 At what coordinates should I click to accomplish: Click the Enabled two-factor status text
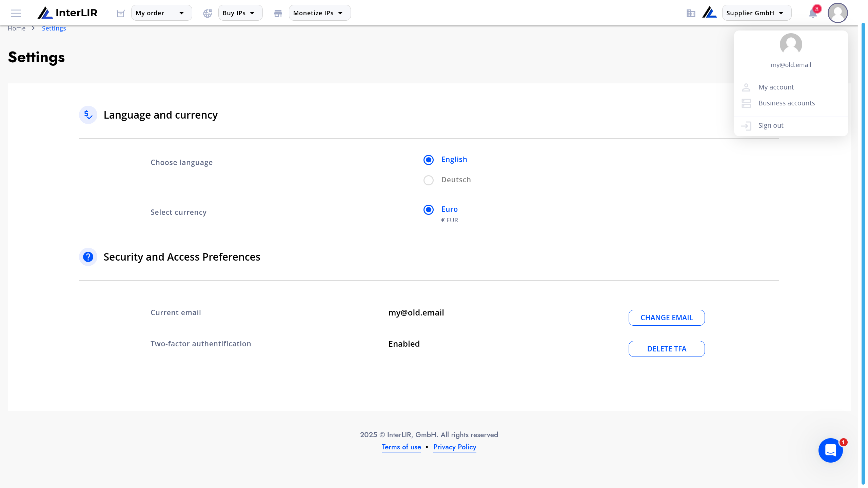pyautogui.click(x=404, y=344)
